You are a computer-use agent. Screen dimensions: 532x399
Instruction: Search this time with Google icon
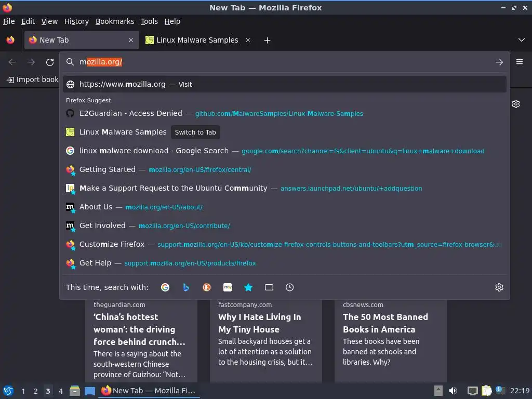pyautogui.click(x=165, y=287)
